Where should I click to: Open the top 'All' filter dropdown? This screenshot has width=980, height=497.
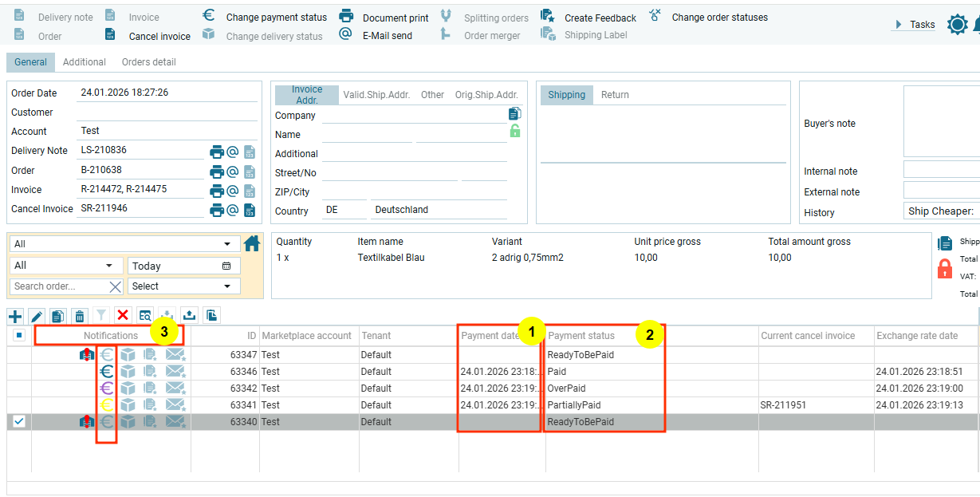click(x=124, y=244)
